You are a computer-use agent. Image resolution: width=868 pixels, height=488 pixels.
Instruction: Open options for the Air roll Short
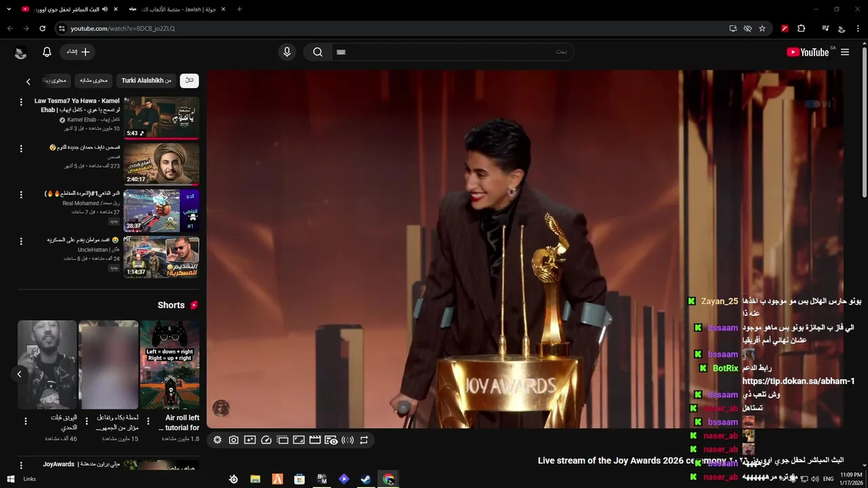(148, 422)
